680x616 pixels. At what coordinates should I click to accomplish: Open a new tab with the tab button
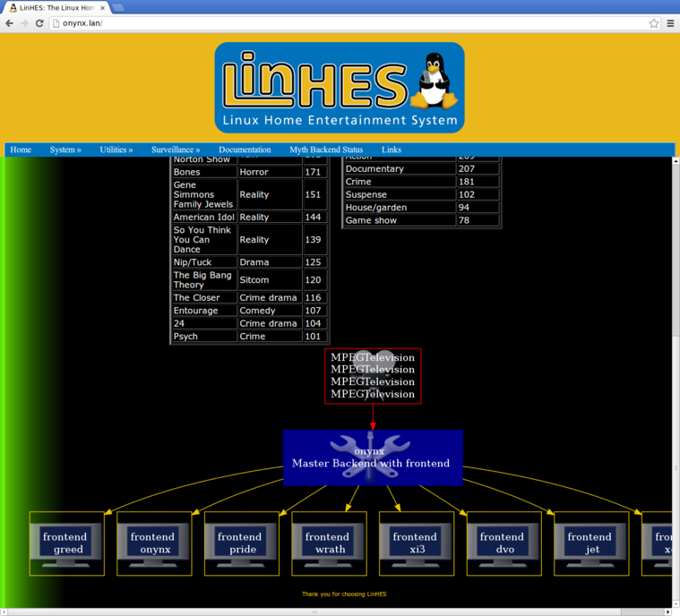pos(118,7)
